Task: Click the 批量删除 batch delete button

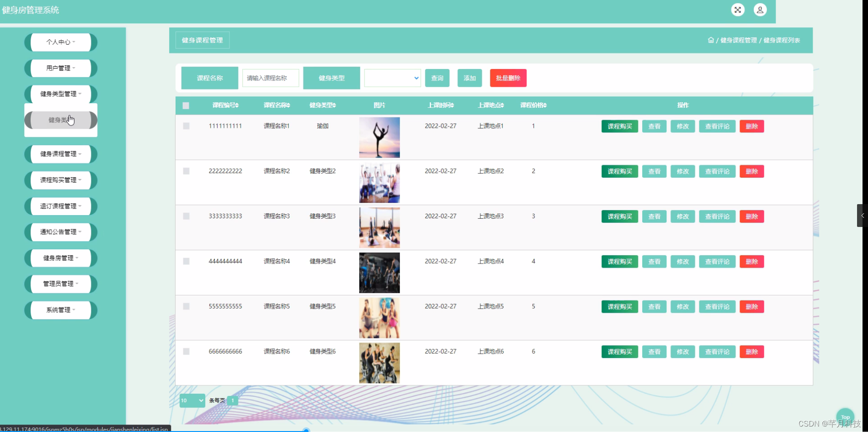Action: point(507,78)
